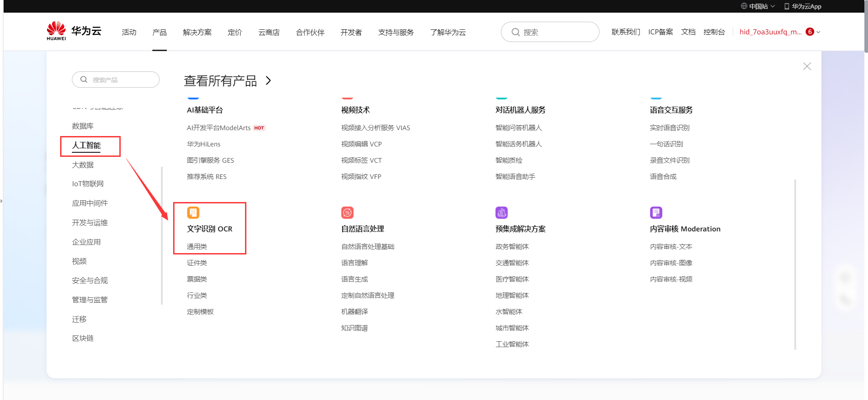Open the 解决方案 menu
Viewport: 868px width, 400px height.
[x=197, y=32]
